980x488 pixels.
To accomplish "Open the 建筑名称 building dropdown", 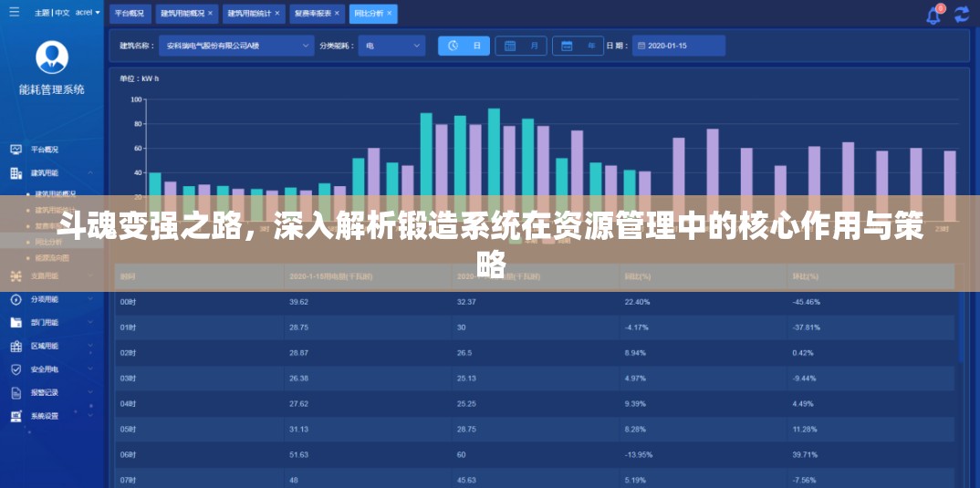I will pyautogui.click(x=236, y=46).
